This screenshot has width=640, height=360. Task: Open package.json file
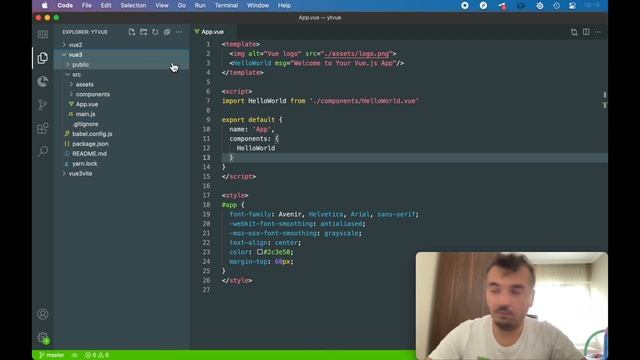[x=121, y=144]
